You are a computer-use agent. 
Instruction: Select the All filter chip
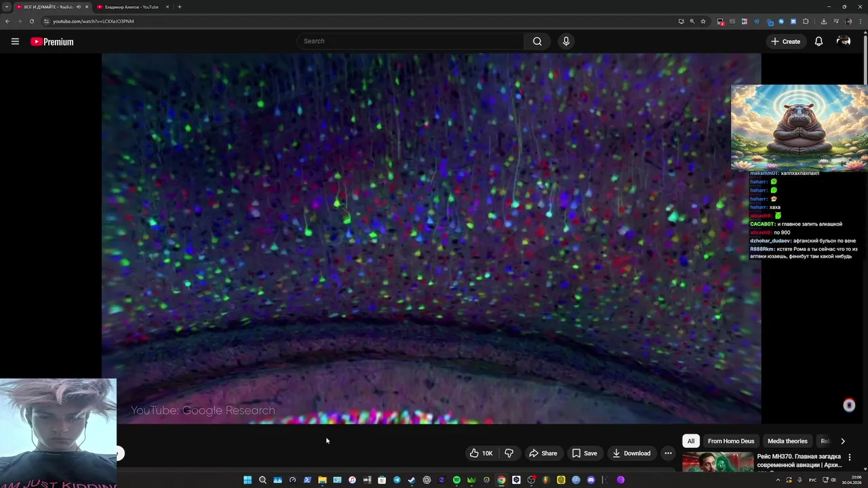coord(691,441)
